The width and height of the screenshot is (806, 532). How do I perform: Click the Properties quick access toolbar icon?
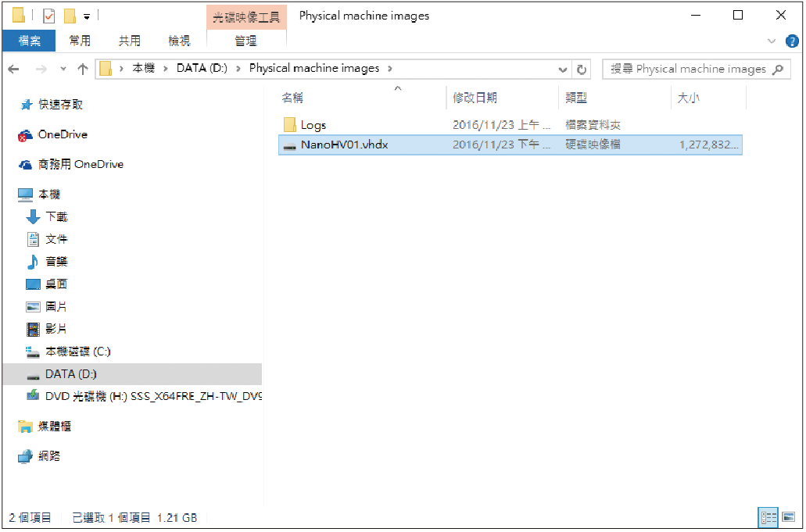(x=48, y=16)
